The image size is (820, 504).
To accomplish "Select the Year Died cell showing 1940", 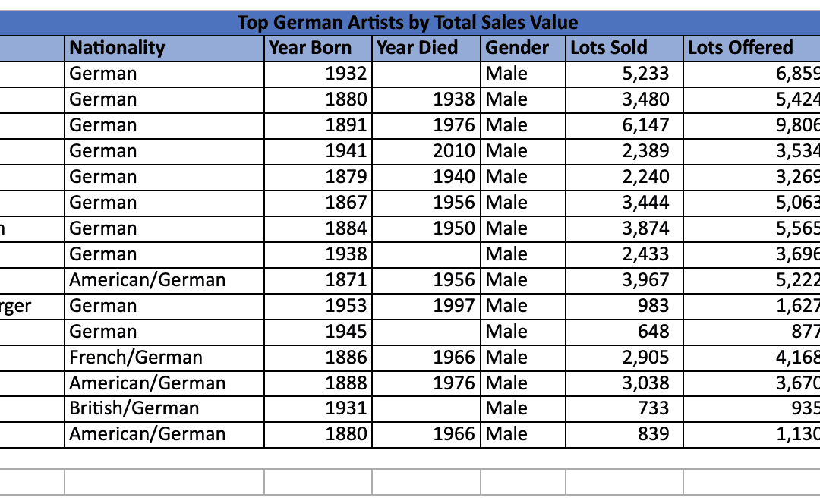I will tap(426, 177).
